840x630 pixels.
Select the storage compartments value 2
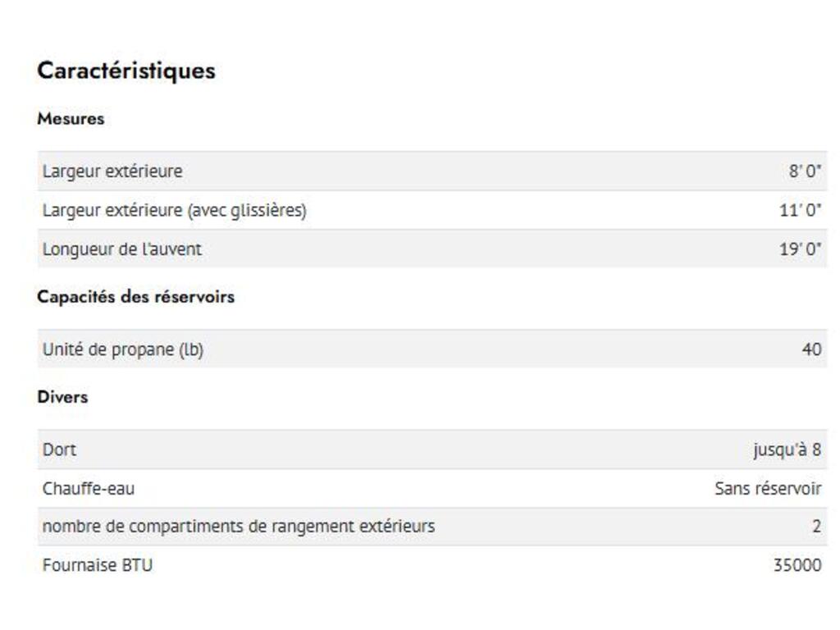pos(816,527)
